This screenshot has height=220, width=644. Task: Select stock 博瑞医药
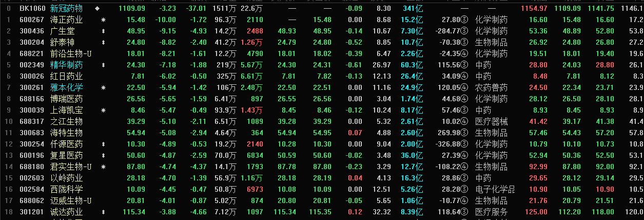(66, 99)
